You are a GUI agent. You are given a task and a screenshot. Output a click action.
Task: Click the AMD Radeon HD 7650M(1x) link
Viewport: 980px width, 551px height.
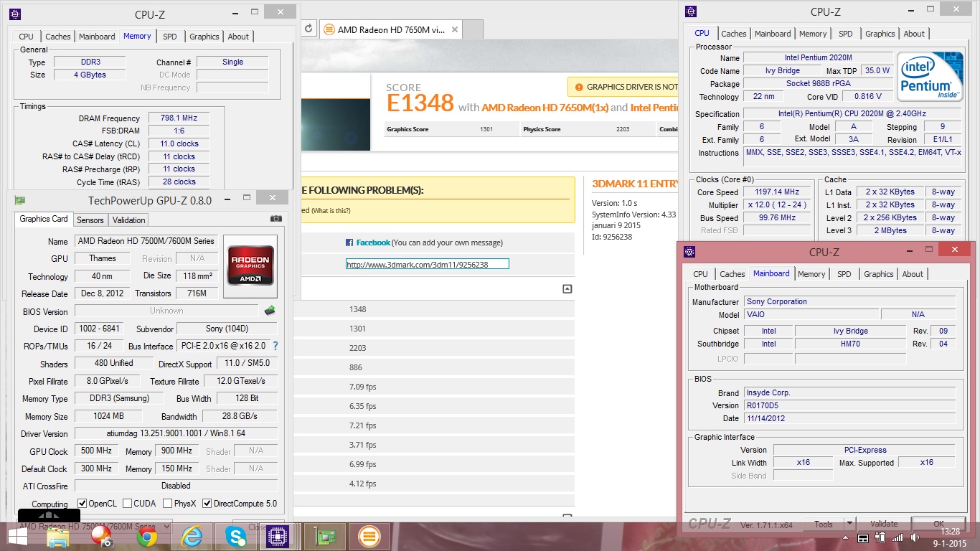[545, 108]
